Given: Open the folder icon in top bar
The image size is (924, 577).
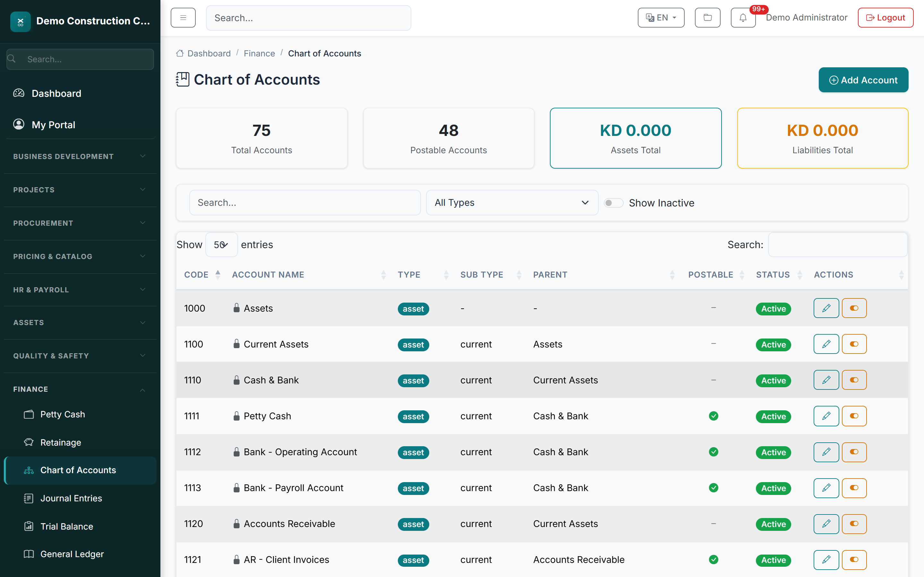Looking at the screenshot, I should [x=707, y=18].
